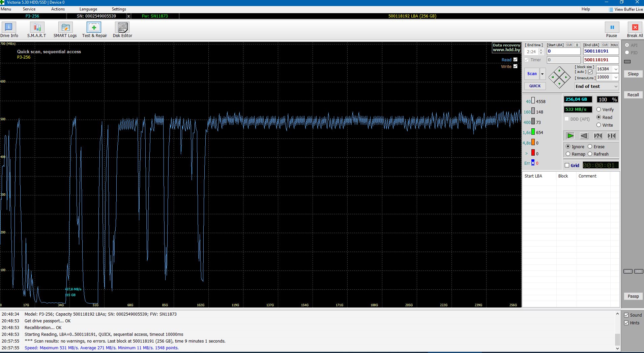This screenshot has height=353, width=644.
Task: Select the Write test mode radio
Action: [x=599, y=125]
